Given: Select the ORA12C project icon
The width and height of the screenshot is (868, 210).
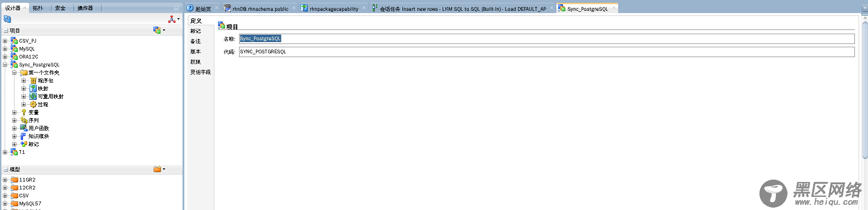Looking at the screenshot, I should 15,57.
